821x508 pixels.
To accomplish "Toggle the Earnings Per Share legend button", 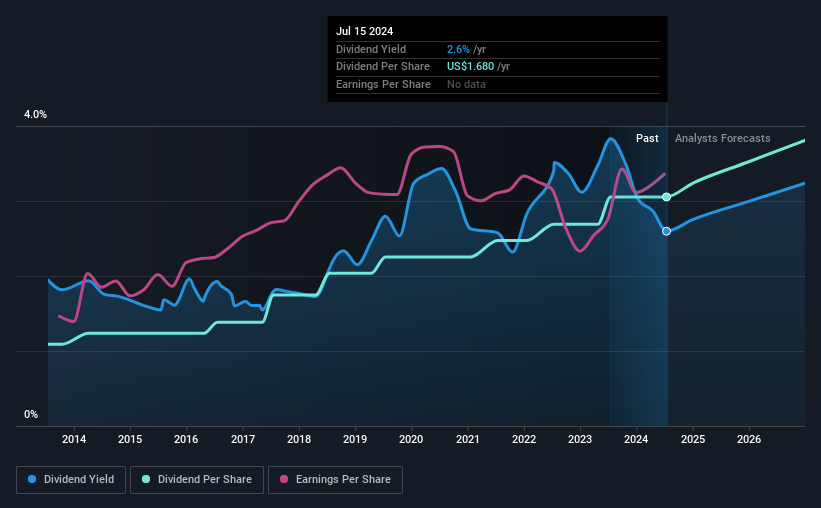I will coord(335,480).
